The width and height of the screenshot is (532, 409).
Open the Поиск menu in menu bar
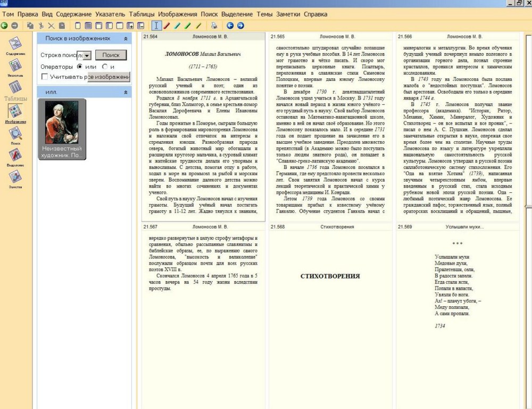tap(209, 14)
